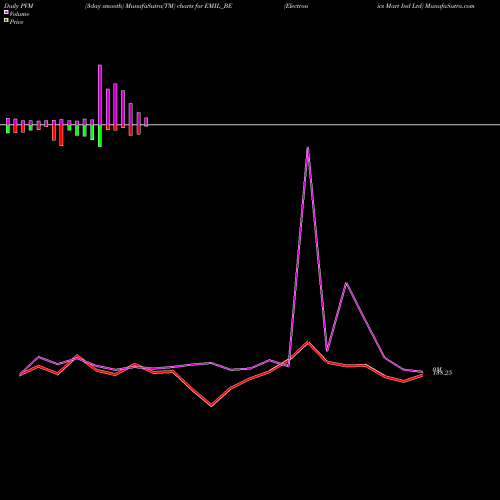Click the 'Daily PVM' chart title
The width and height of the screenshot is (500, 500).
pos(19,6)
